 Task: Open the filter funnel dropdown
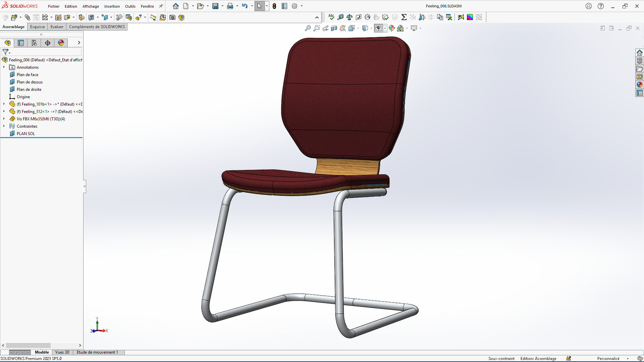pos(6,52)
